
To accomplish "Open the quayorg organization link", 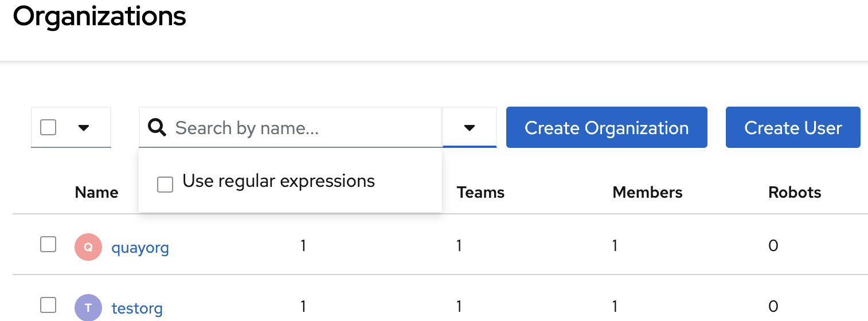I will (140, 248).
